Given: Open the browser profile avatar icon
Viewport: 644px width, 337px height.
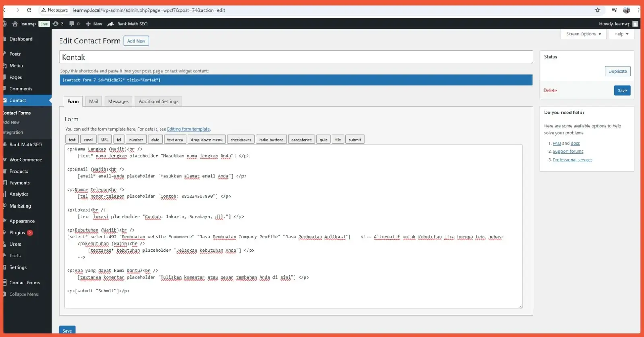Looking at the screenshot, I should (x=626, y=10).
